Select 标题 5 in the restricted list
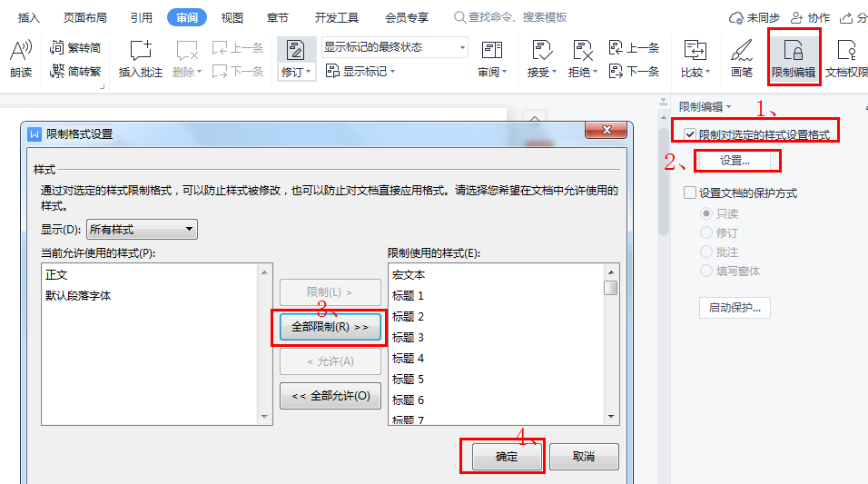Viewport: 868px width, 484px height. click(x=408, y=380)
